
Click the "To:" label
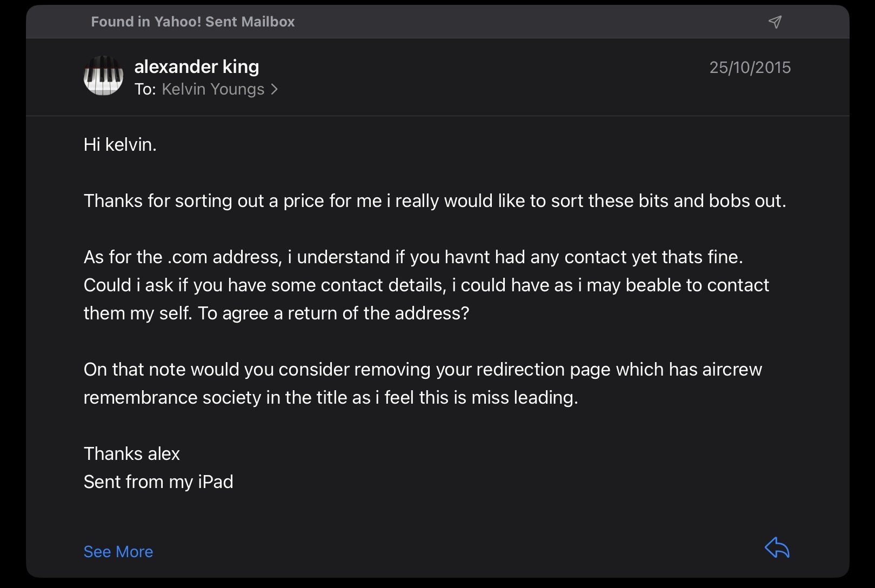click(x=145, y=89)
